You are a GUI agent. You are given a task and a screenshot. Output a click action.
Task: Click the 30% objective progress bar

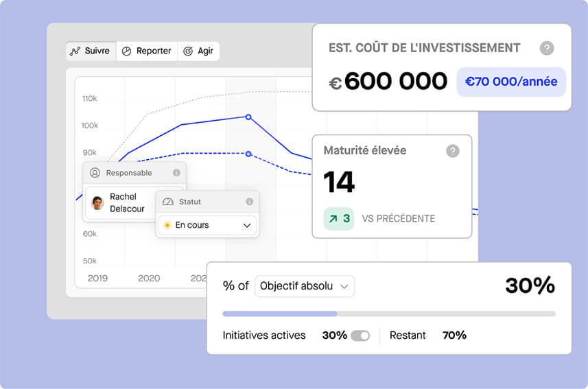click(x=389, y=314)
